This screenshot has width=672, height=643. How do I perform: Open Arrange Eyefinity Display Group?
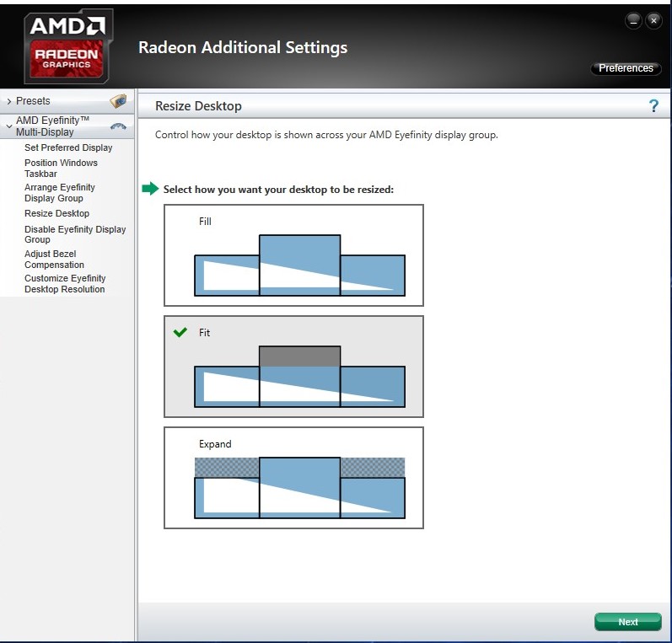point(60,192)
